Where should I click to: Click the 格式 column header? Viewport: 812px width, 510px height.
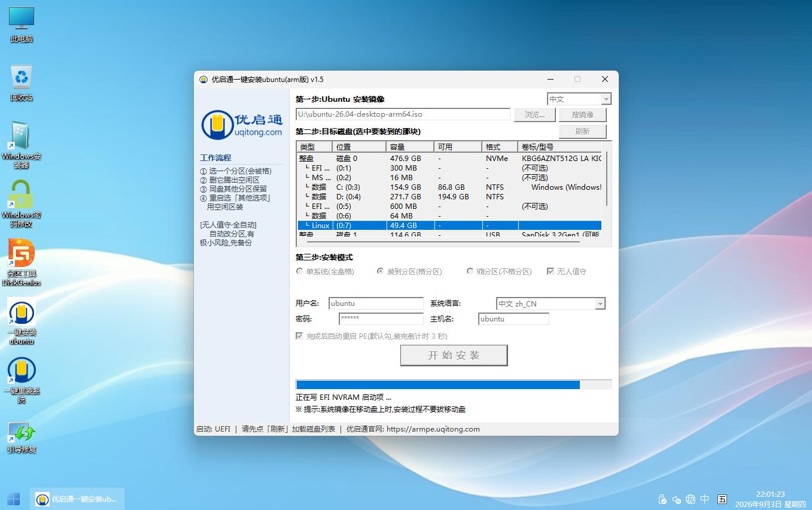[500, 147]
